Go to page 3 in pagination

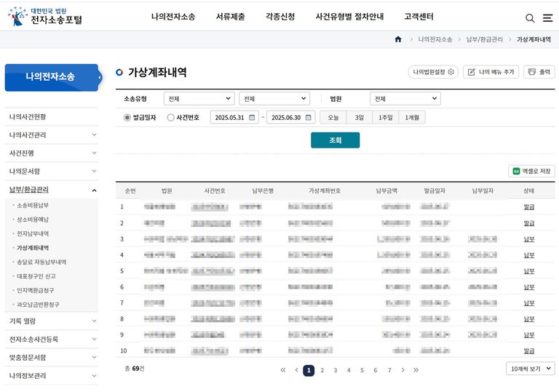click(x=336, y=370)
